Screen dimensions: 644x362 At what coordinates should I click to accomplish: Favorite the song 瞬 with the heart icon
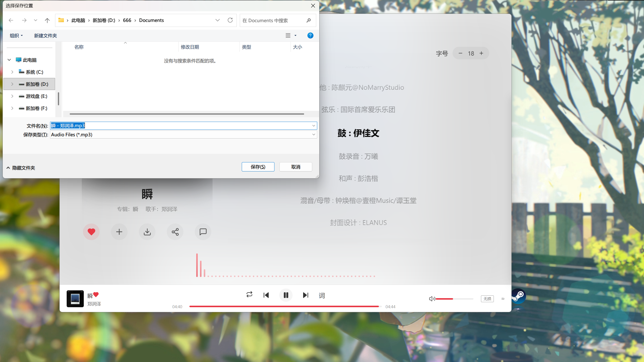pos(91,232)
